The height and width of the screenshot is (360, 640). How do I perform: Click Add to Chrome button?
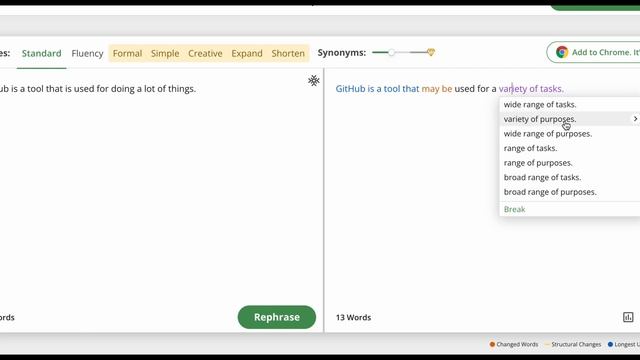593,52
